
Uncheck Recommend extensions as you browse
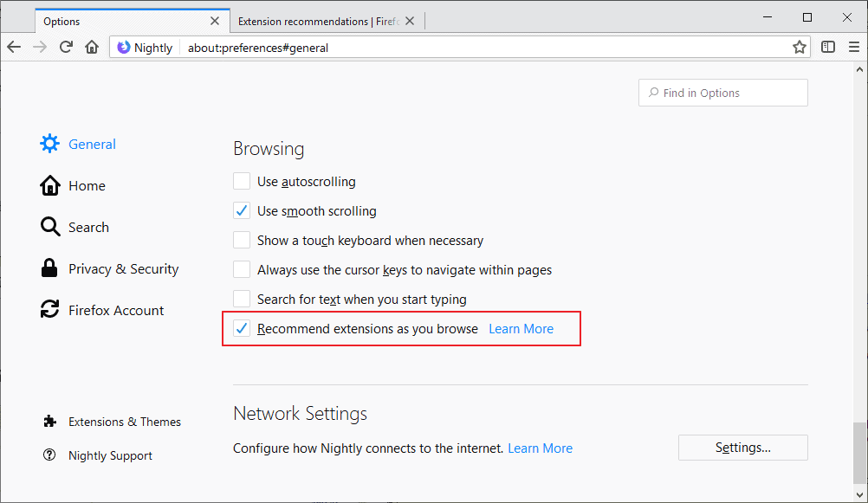pos(241,328)
